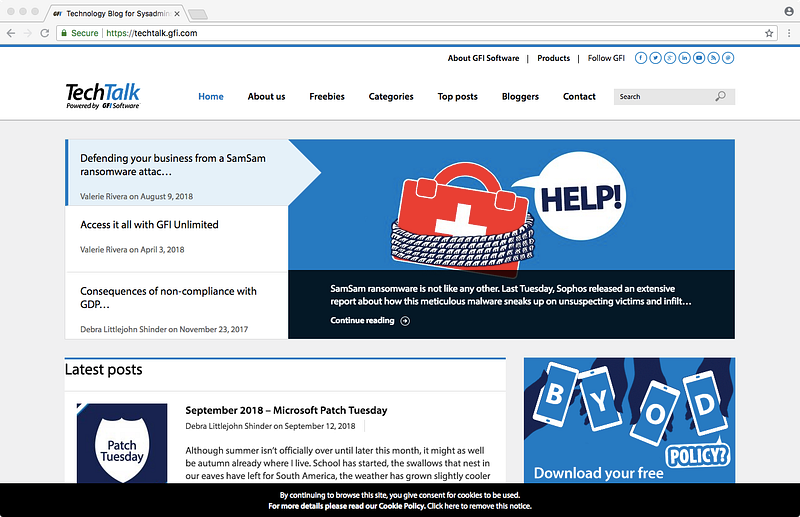Viewport: 800px width, 517px height.
Task: Click 'Valerie Rivera on August 9, 2018' text
Action: [x=136, y=196]
